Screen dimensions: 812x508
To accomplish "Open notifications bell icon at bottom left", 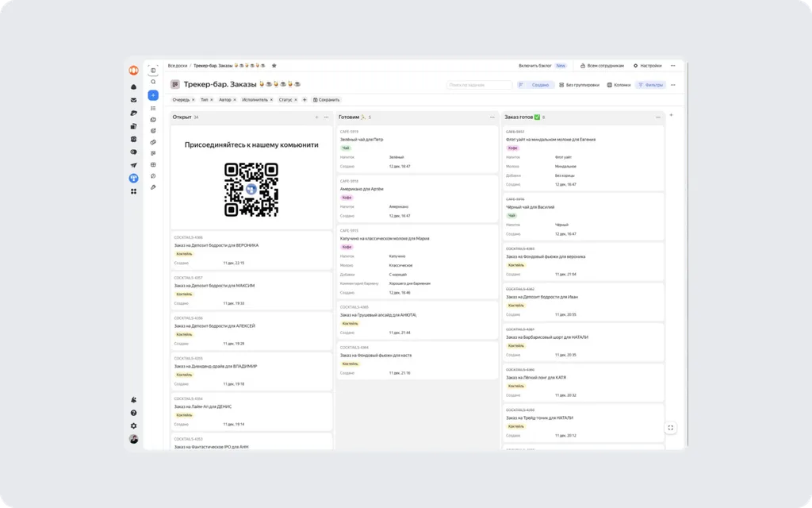I will click(133, 400).
